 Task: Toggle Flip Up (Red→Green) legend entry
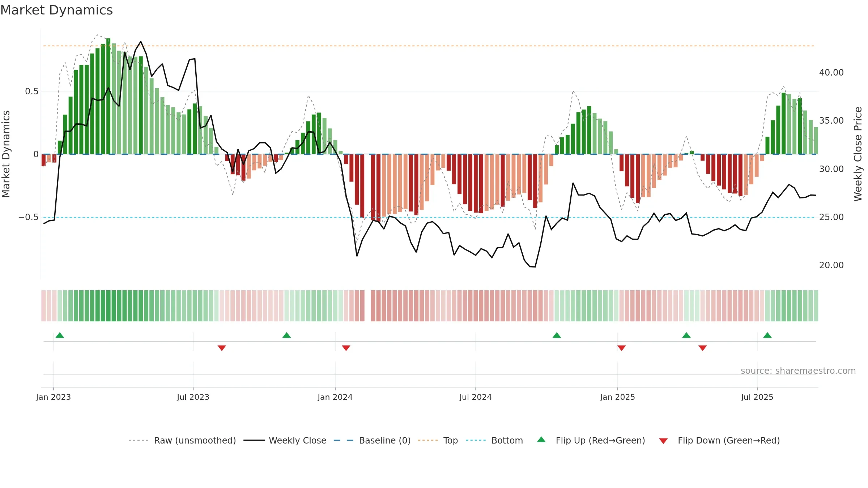point(591,440)
